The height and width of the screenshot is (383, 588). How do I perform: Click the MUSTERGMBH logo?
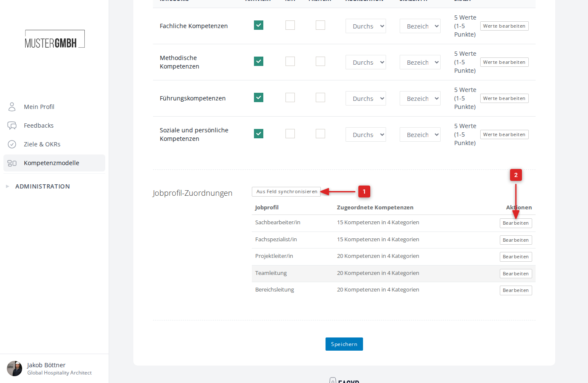[x=55, y=39]
